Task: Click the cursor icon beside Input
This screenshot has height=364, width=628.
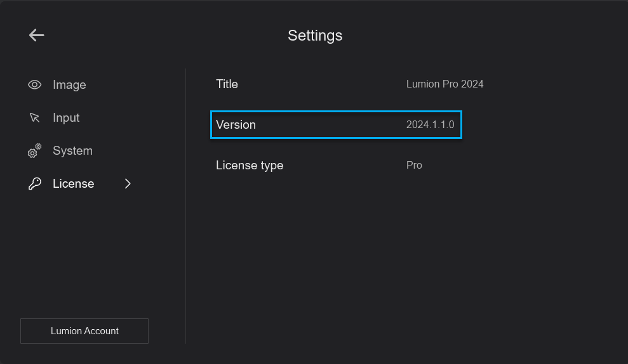Action: pos(35,118)
